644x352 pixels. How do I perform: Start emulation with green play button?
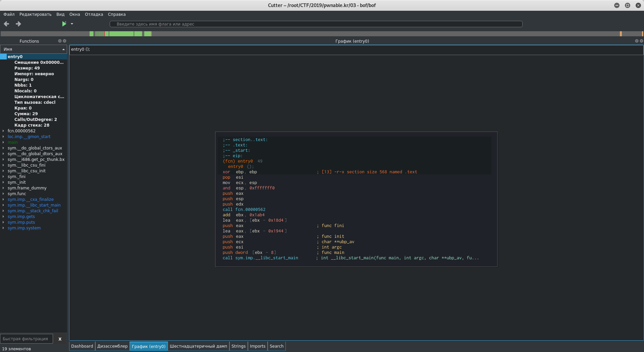tap(64, 24)
